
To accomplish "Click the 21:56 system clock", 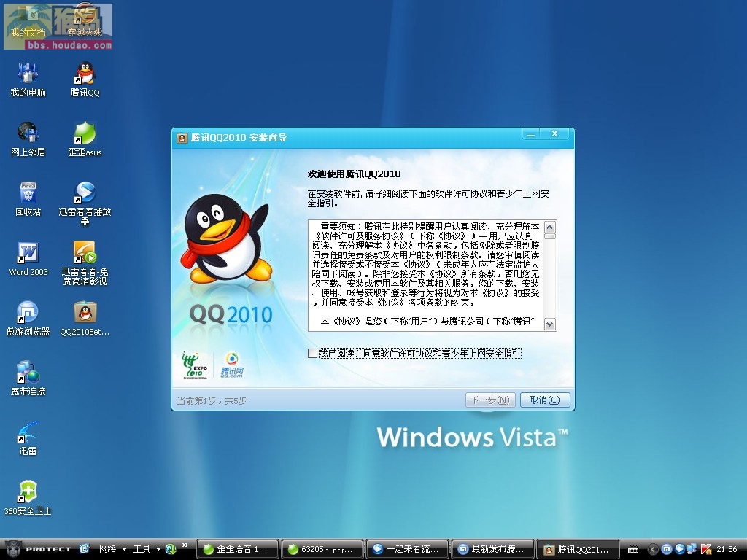I will tap(727, 549).
